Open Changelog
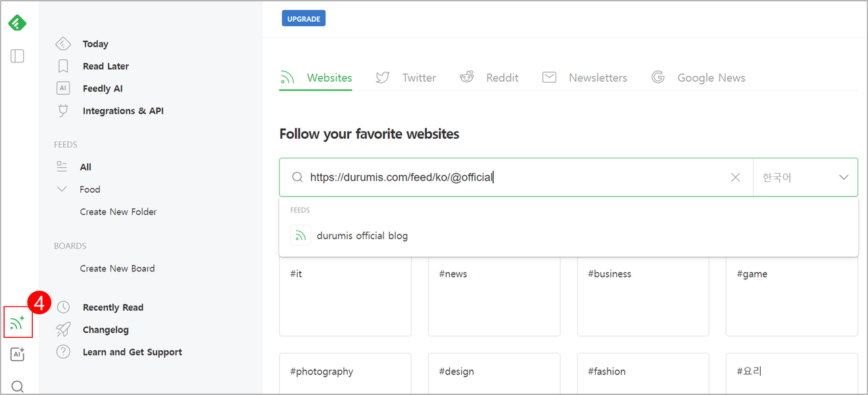This screenshot has height=395, width=868. pos(106,330)
